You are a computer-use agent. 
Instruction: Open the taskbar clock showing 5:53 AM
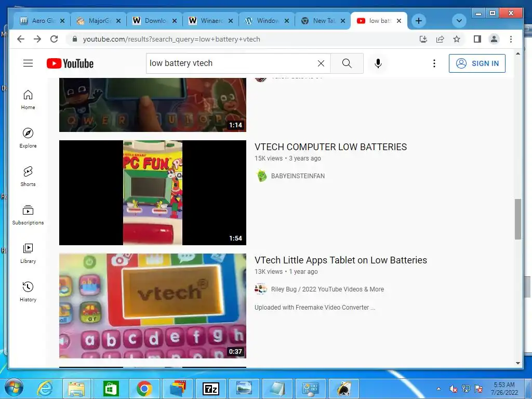pos(504,389)
